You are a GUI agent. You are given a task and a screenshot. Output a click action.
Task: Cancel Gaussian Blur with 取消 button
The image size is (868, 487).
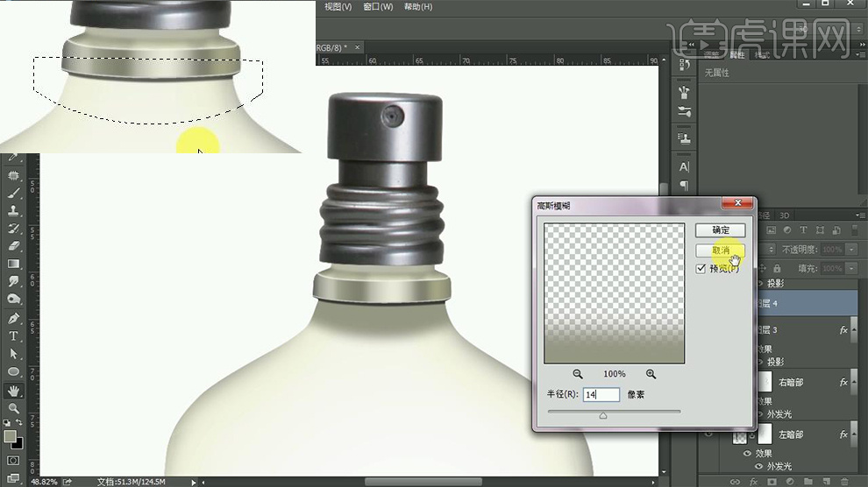[720, 250]
